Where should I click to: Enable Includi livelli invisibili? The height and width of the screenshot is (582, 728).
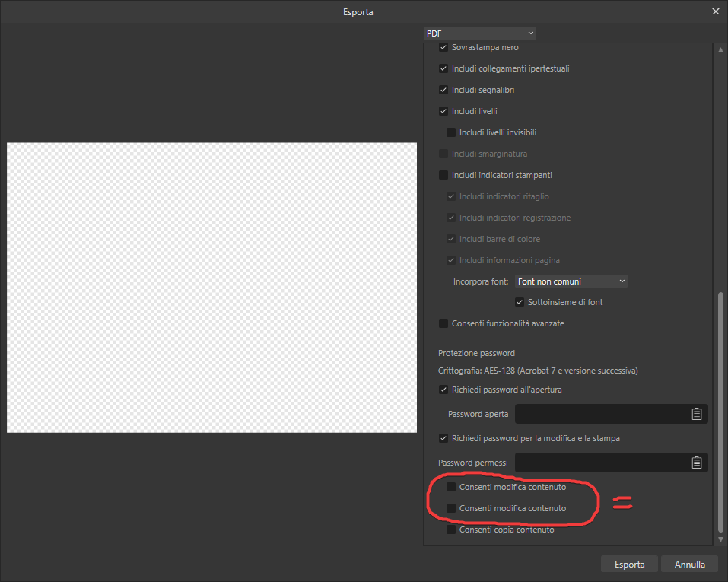452,132
